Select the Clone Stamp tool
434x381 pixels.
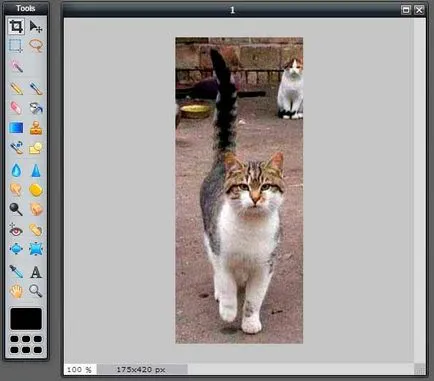(36, 128)
